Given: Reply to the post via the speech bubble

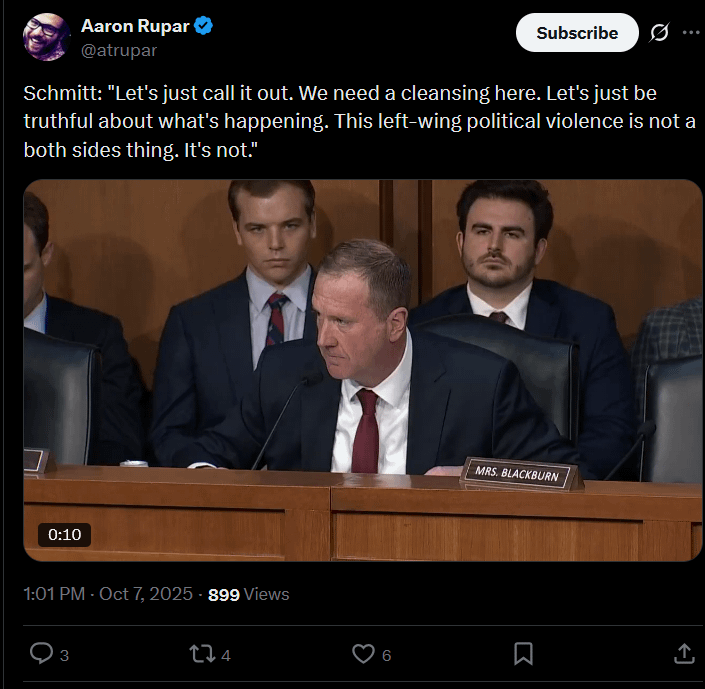Looking at the screenshot, I should coord(41,653).
